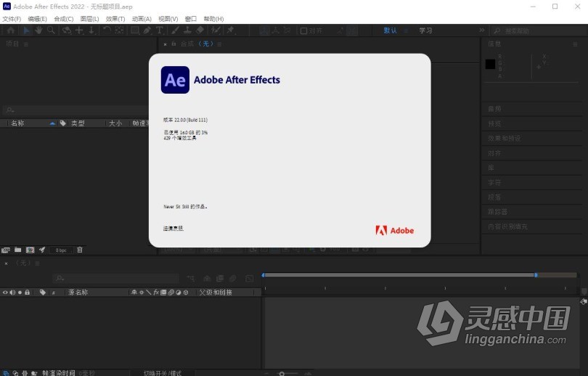Switch to the 学习 workspace
Viewport: 588px width, 376px height.
pyautogui.click(x=425, y=30)
